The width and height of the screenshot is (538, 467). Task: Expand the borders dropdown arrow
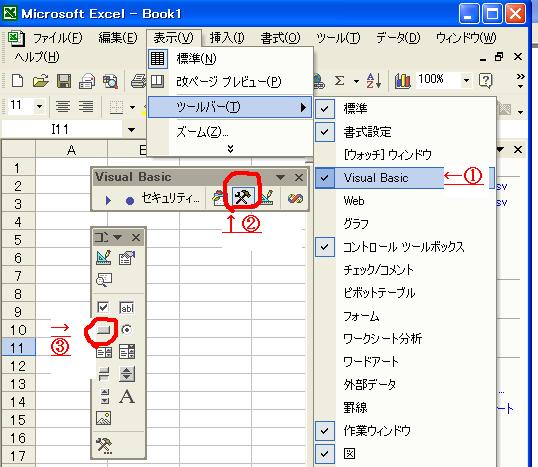point(132,107)
